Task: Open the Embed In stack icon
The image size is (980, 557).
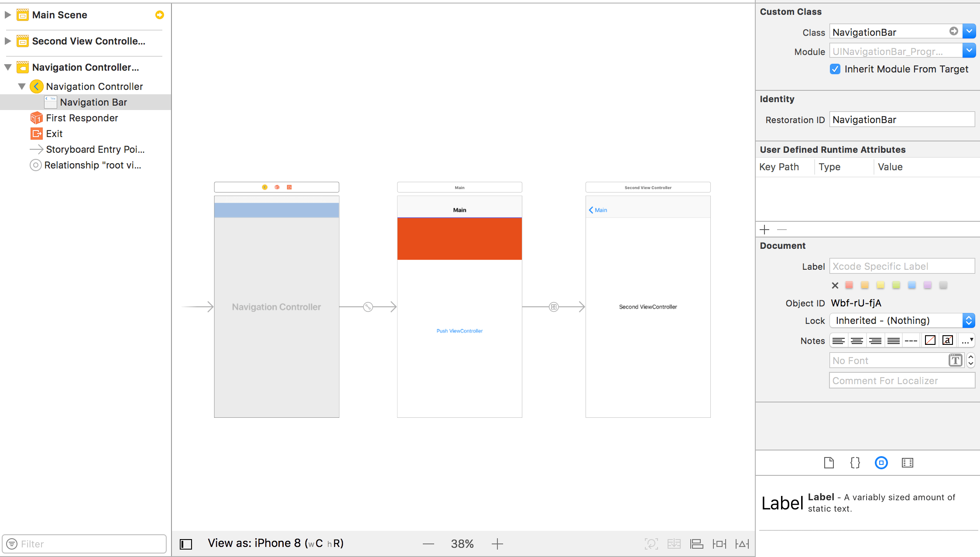Action: 674,544
